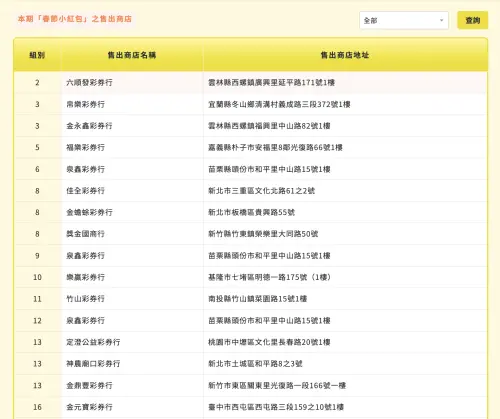Select address 嘉義縣朴子市 光復路66號1樓
Image resolution: width=500 pixels, height=419 pixels.
[x=275, y=147]
